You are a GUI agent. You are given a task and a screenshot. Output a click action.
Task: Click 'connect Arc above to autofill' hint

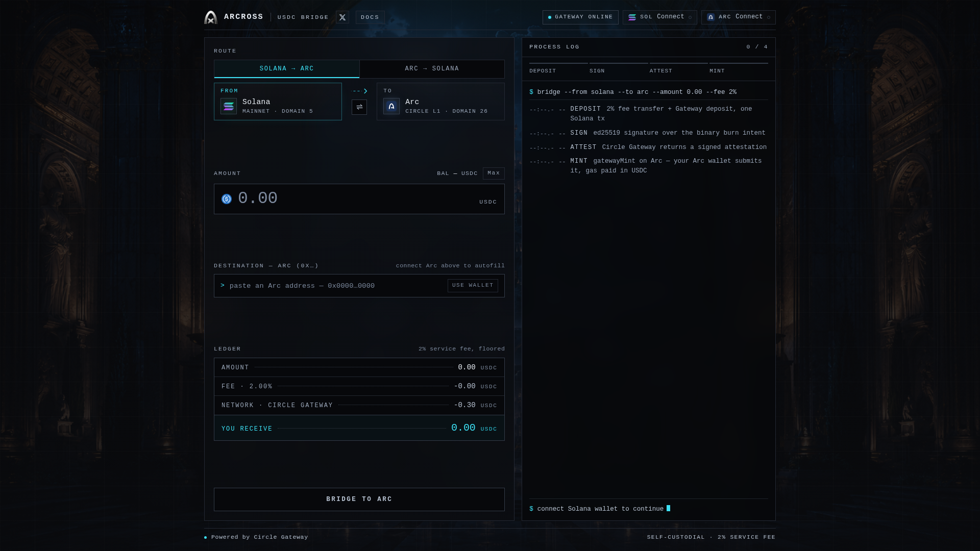pos(450,266)
